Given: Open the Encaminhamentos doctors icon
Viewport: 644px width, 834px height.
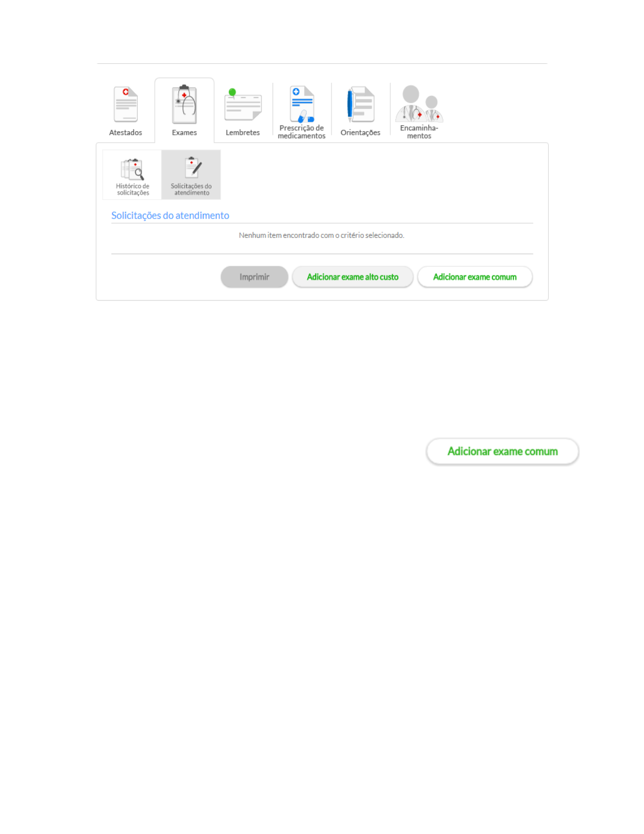Looking at the screenshot, I should pos(419,104).
